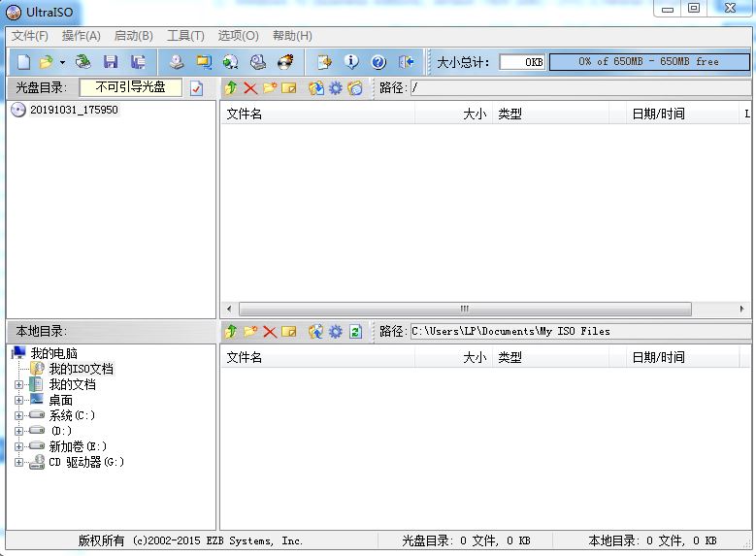Viewport: 756px width, 556px height.
Task: Expand the CD 驱动器(G:) node
Action: (x=18, y=462)
